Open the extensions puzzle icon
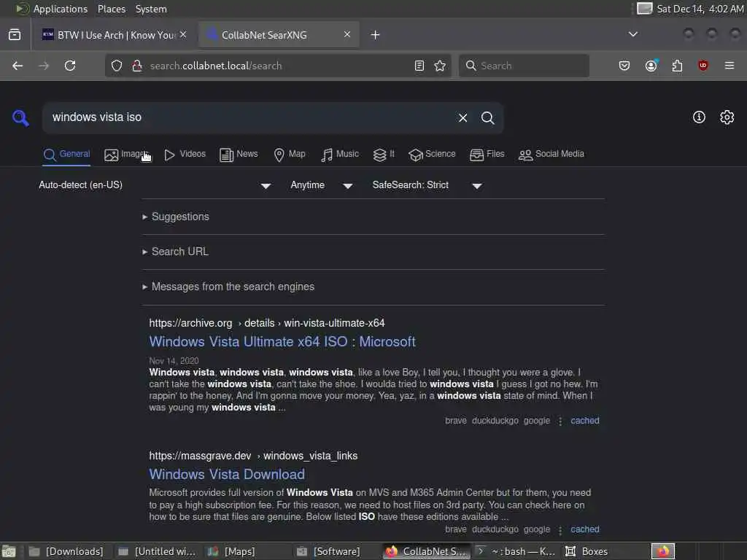 pyautogui.click(x=677, y=66)
